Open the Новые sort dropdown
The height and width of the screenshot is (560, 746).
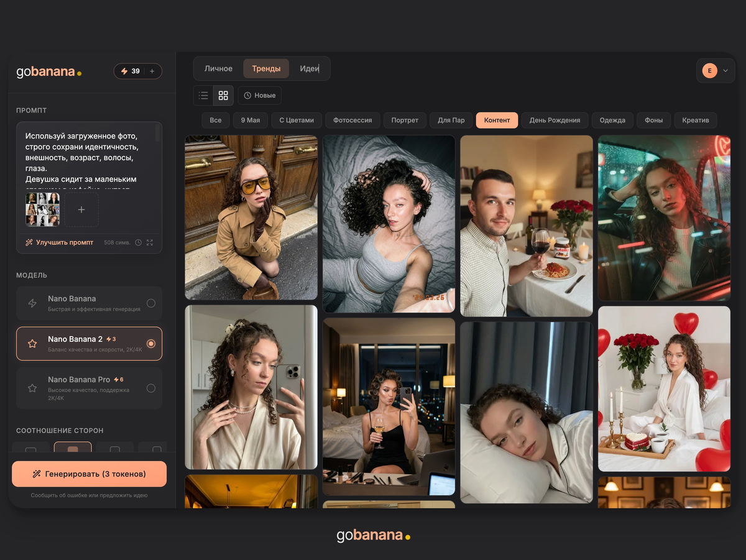point(260,96)
